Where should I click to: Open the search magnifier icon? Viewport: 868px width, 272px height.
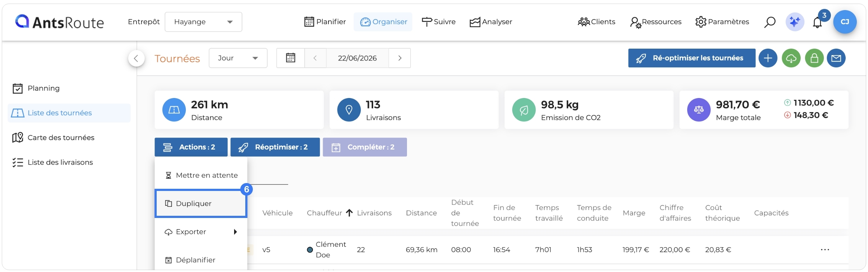pos(770,22)
